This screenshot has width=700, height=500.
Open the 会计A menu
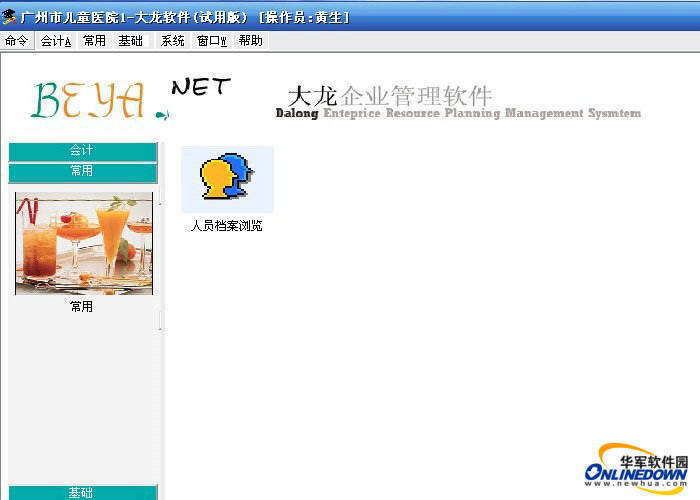coord(56,41)
